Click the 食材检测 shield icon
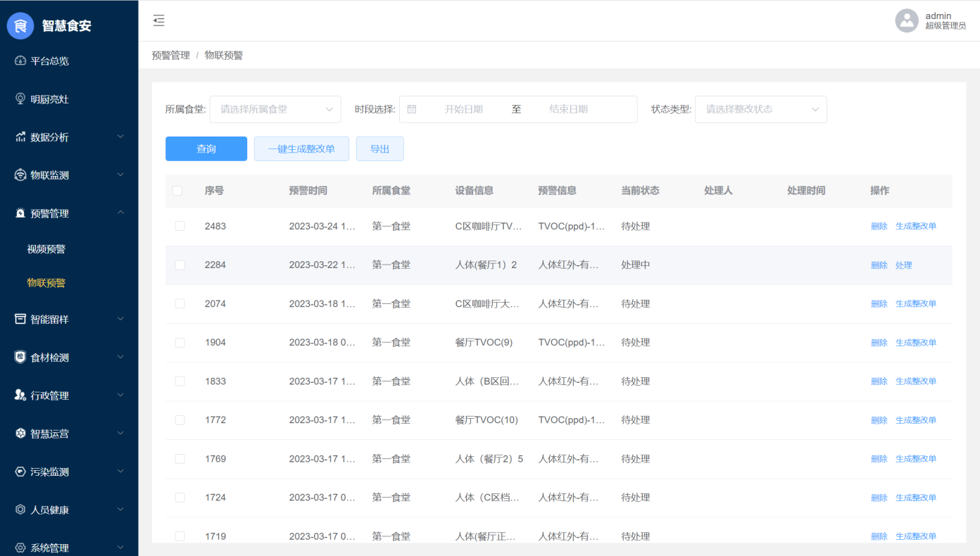The image size is (980, 556). click(x=20, y=358)
